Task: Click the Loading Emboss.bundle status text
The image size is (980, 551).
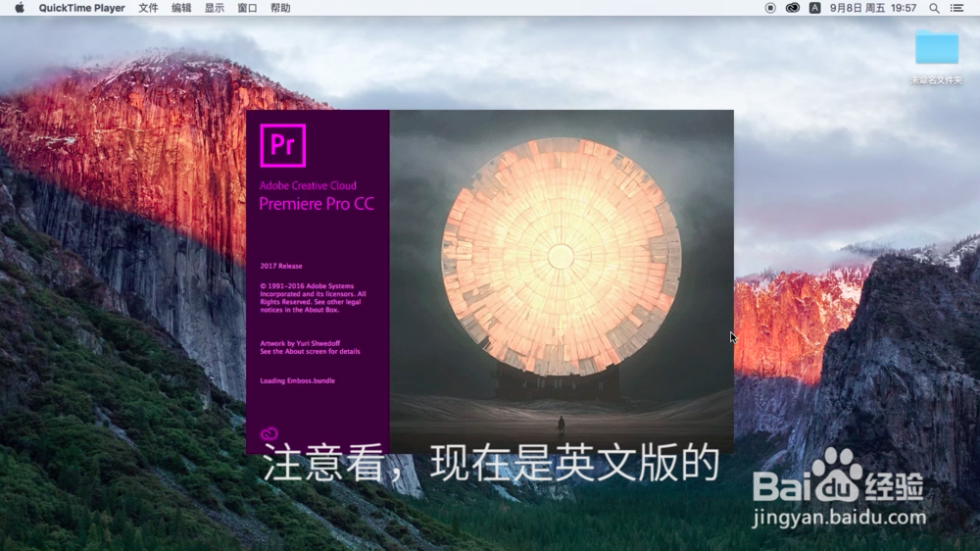Action: click(298, 380)
